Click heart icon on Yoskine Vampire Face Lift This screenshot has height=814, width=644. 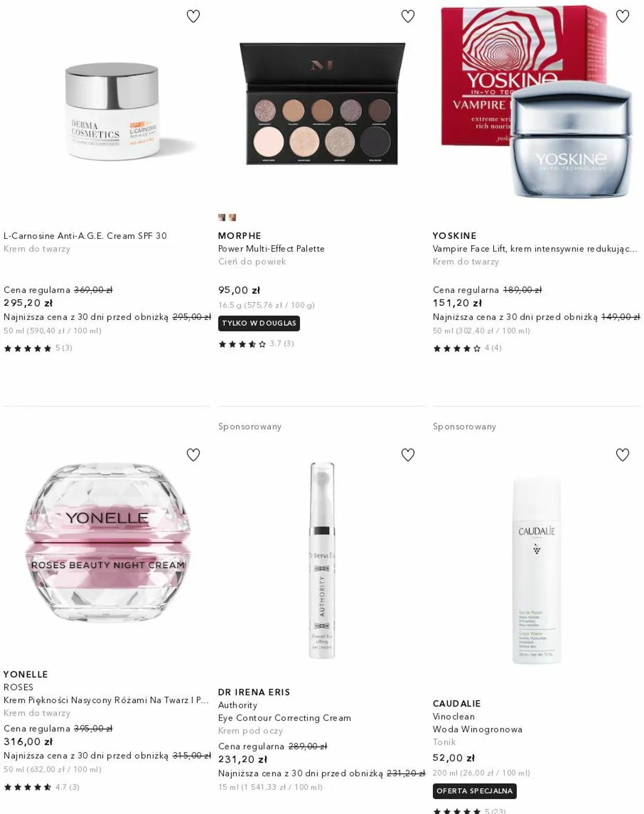tap(623, 16)
